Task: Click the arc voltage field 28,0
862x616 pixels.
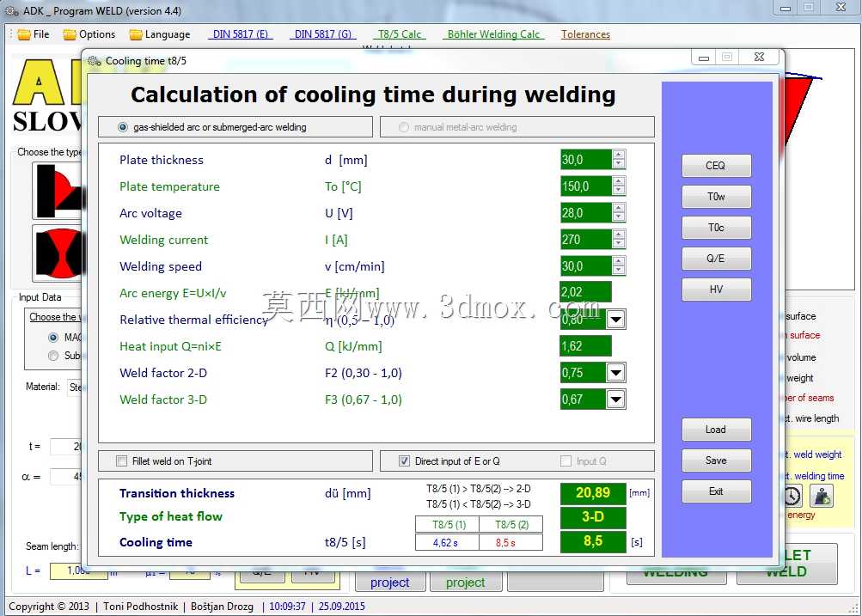Action: (585, 213)
